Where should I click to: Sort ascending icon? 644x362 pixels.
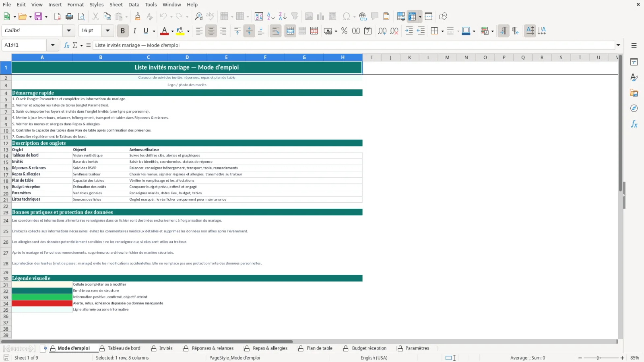click(x=271, y=16)
